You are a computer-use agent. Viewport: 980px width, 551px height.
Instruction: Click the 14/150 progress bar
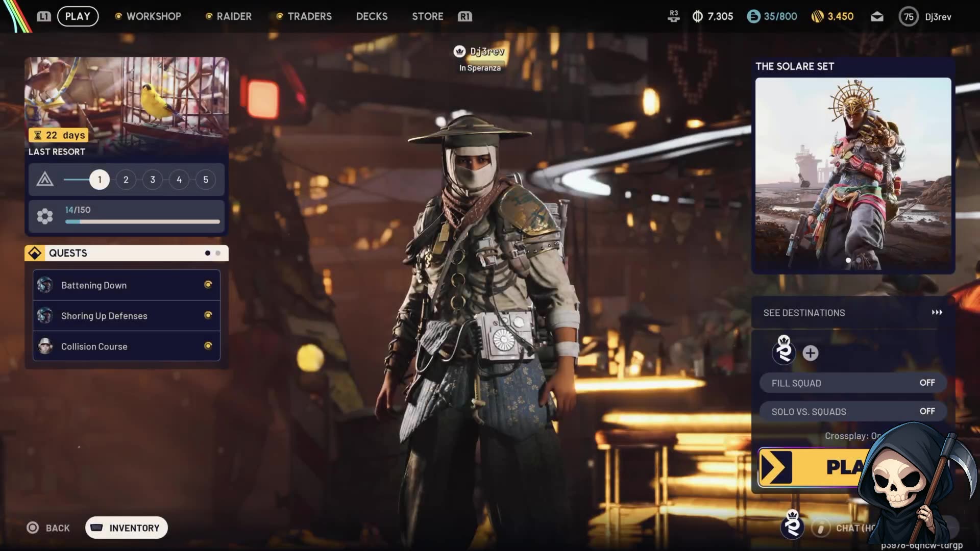(x=142, y=221)
